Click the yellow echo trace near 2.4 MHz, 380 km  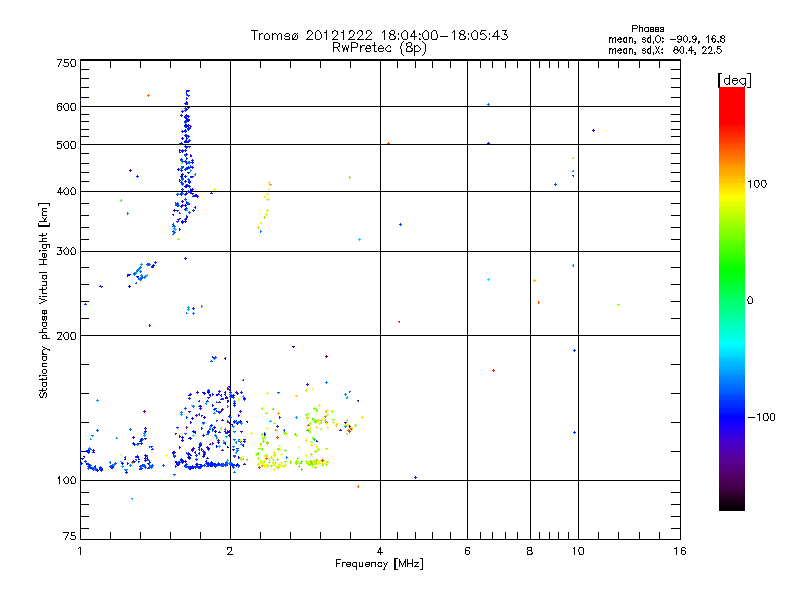(x=264, y=207)
